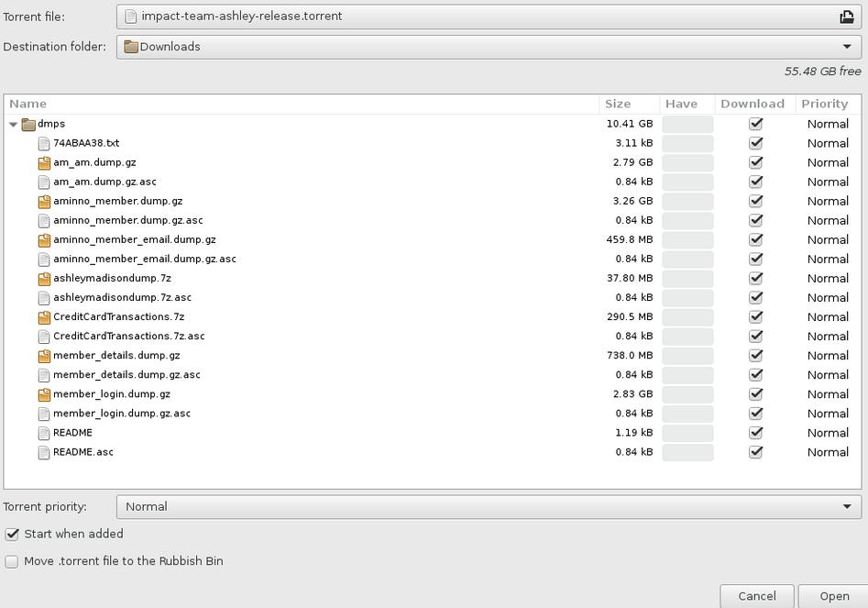868x608 pixels.
Task: Click the am_am.dump.gz.asc file icon
Action: pyautogui.click(x=44, y=182)
